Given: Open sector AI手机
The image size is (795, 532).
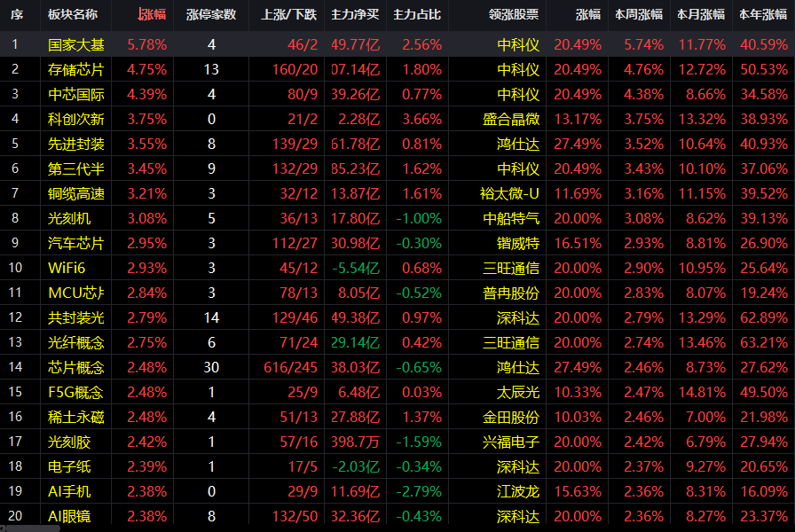Looking at the screenshot, I should pyautogui.click(x=69, y=491).
